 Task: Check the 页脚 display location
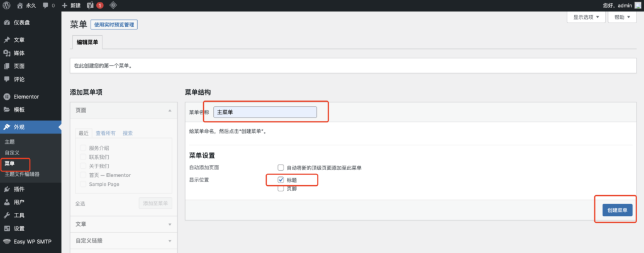(x=281, y=188)
